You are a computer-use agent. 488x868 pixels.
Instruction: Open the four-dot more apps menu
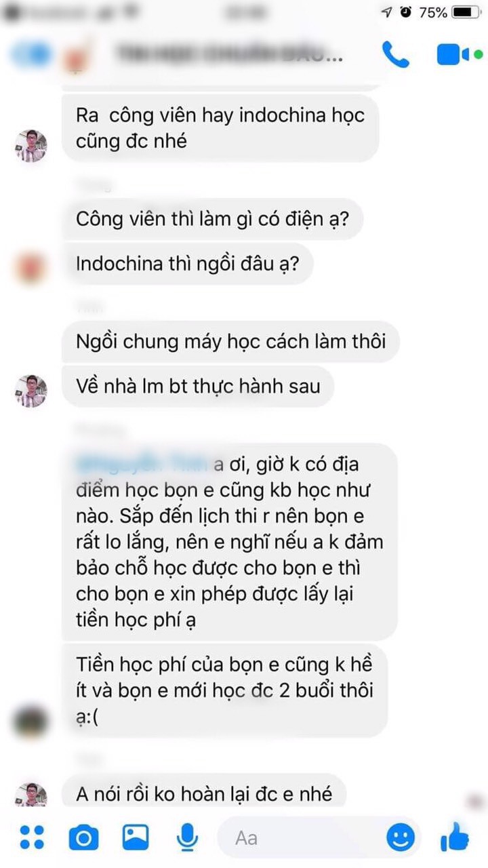pyautogui.click(x=31, y=837)
